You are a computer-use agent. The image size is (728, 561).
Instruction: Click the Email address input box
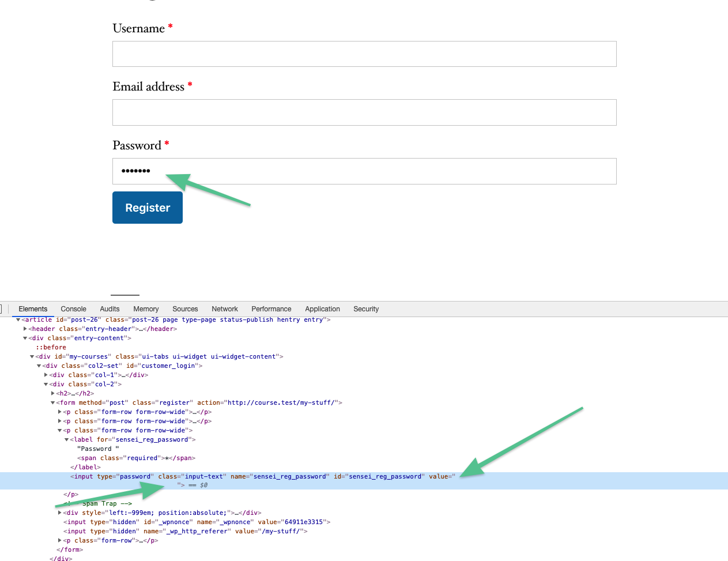[x=364, y=112]
